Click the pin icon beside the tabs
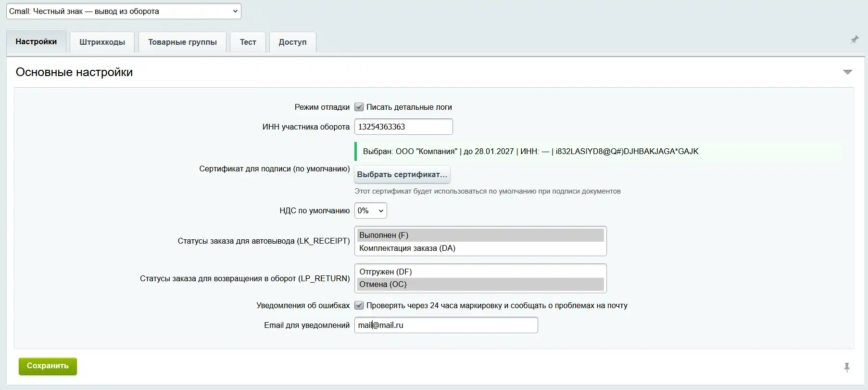 pos(854,40)
